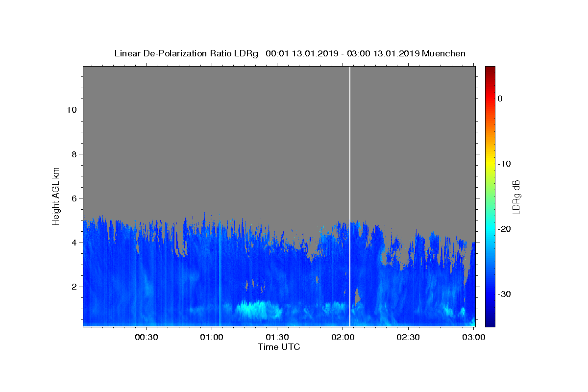Click the 'Height AGL km' y-axis label
588x392 pixels.
pyautogui.click(x=56, y=196)
